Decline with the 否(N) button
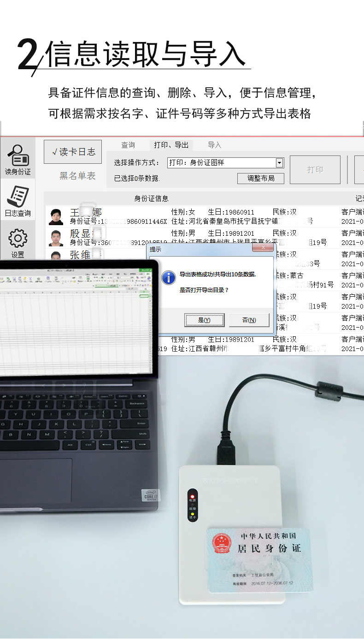Viewport: 364px width, 639px height. tap(249, 320)
